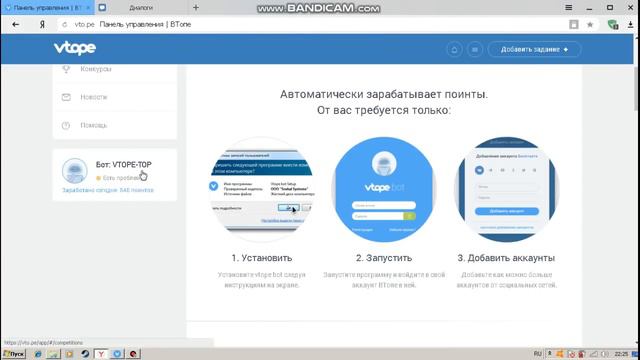Click the add accounts circular illustration

coord(507,189)
